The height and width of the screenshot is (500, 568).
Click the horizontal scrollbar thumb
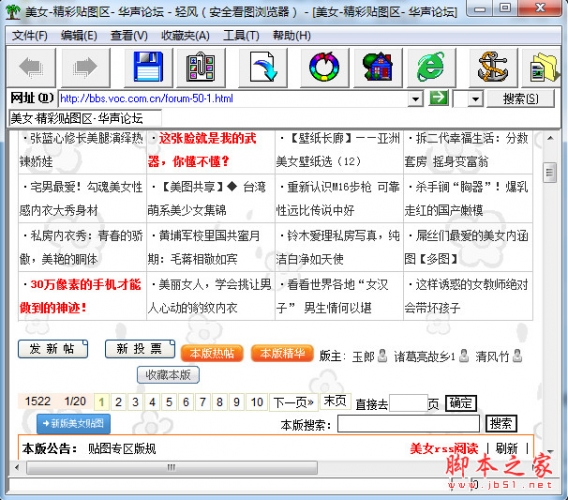tap(172, 467)
